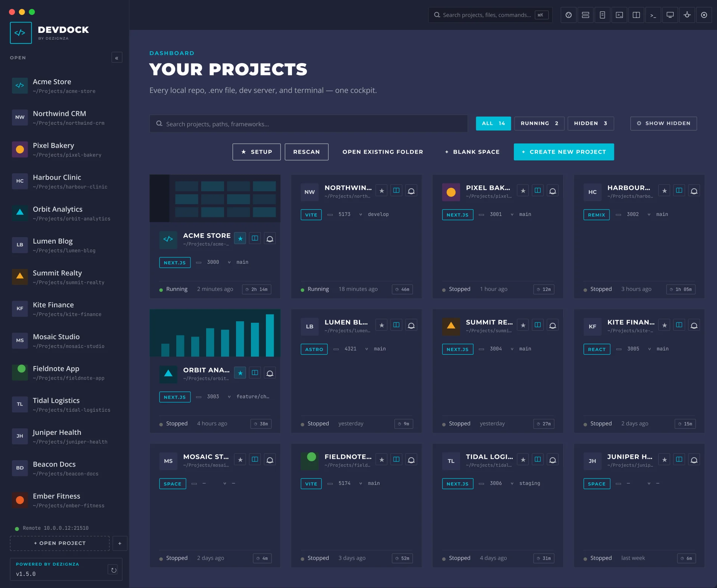Image resolution: width=717 pixels, height=588 pixels.
Task: Open the command prompt icon in top toolbar
Action: click(653, 15)
